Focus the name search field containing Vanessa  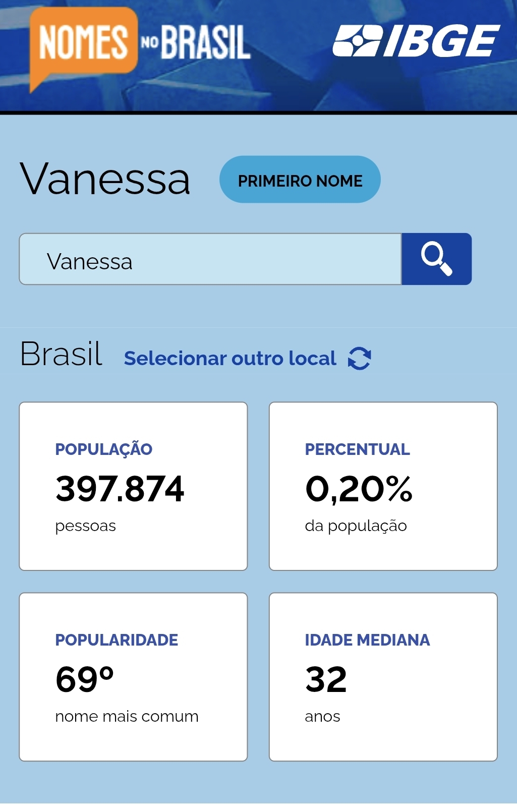click(x=210, y=259)
